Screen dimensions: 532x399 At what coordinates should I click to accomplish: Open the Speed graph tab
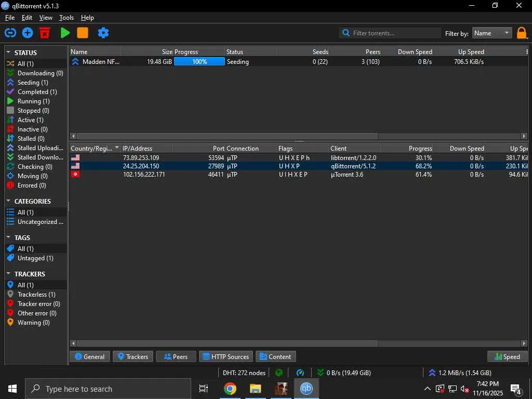[x=508, y=356]
